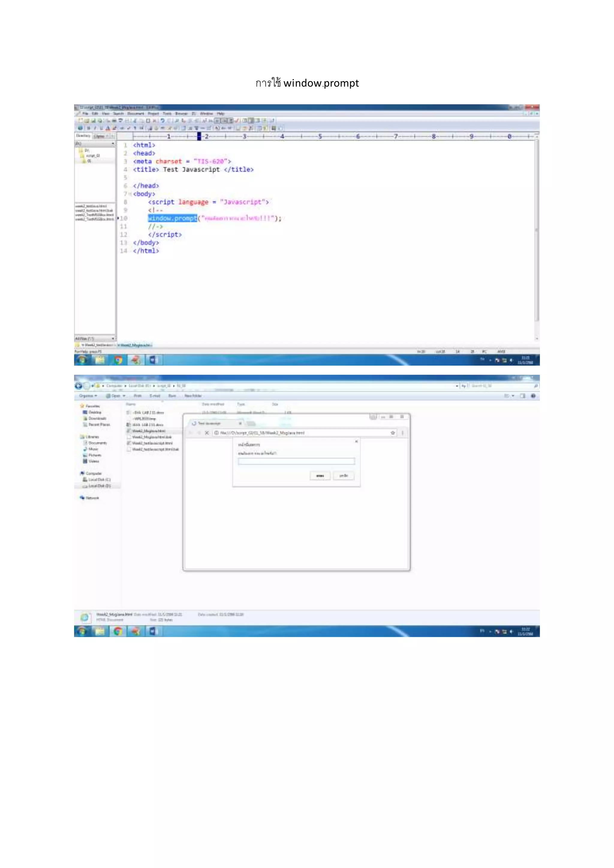614x868 pixels.
Task: Open the Organize dropdown in Explorer
Action: pyautogui.click(x=88, y=396)
